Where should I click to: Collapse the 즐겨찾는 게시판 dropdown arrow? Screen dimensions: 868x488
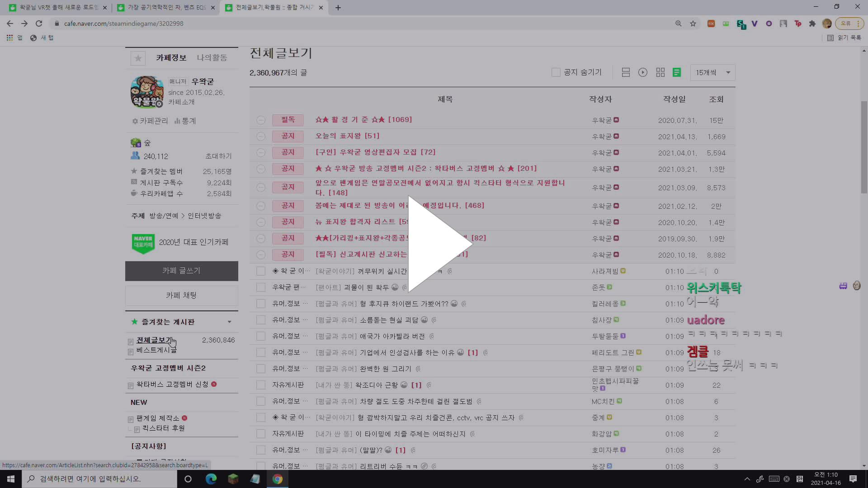pyautogui.click(x=229, y=322)
